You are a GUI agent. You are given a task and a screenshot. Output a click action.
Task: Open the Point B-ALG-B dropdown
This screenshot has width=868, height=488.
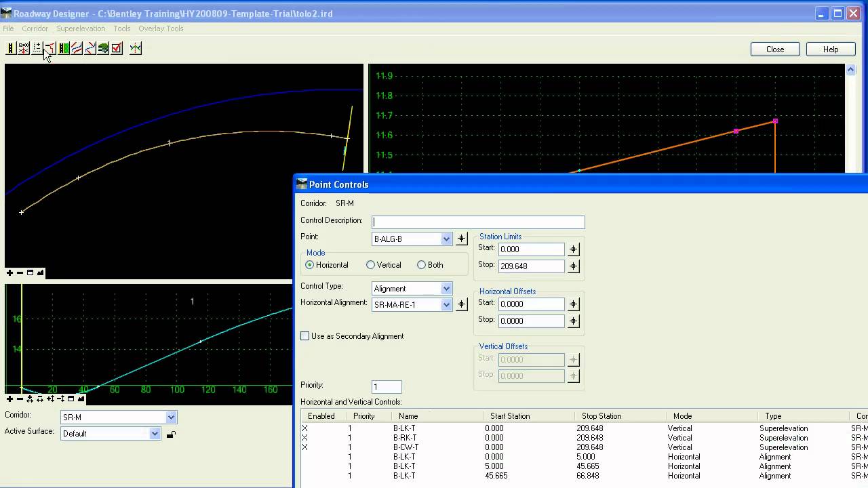[x=446, y=239]
